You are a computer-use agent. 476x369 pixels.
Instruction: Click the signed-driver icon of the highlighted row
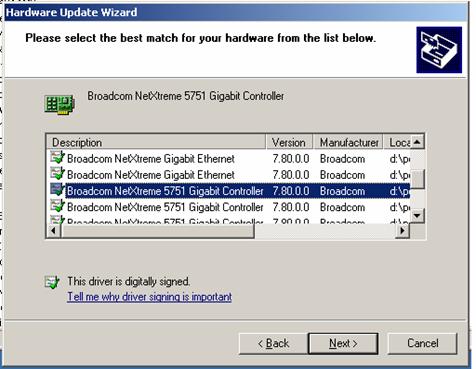point(57,190)
